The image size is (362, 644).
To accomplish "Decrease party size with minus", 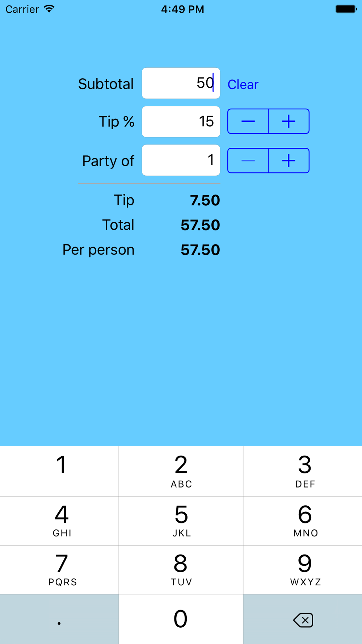I will (248, 160).
